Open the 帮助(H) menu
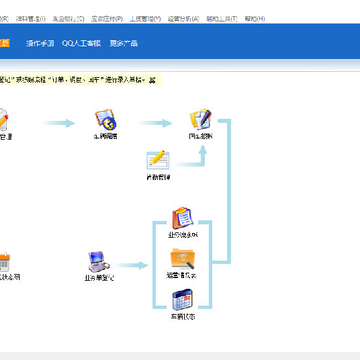The height and width of the screenshot is (360, 360). [255, 19]
